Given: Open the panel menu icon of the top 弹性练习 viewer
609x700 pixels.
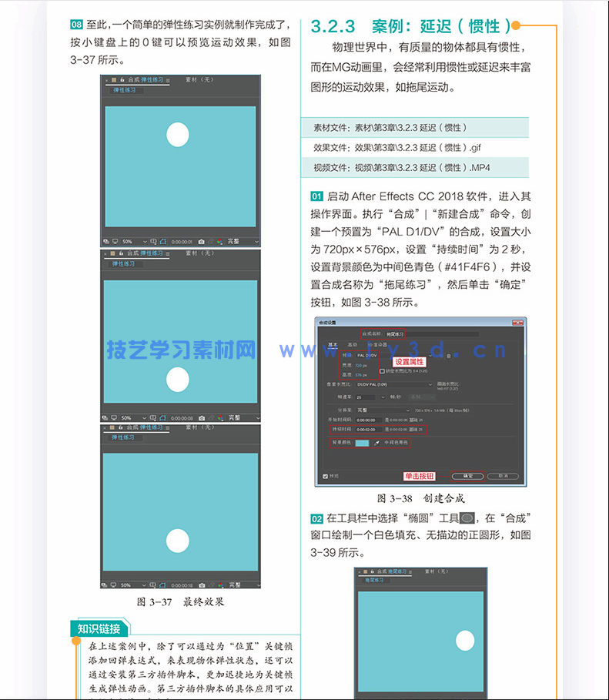Looking at the screenshot, I should click(168, 80).
